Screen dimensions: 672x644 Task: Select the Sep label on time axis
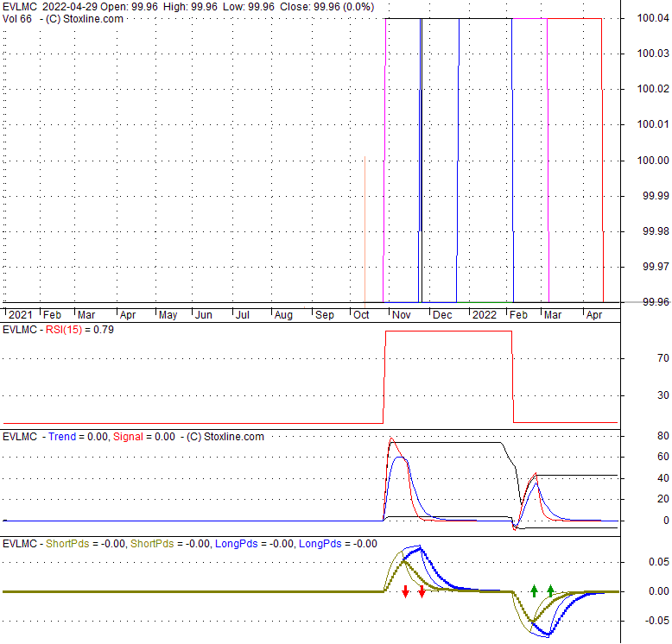[x=325, y=315]
